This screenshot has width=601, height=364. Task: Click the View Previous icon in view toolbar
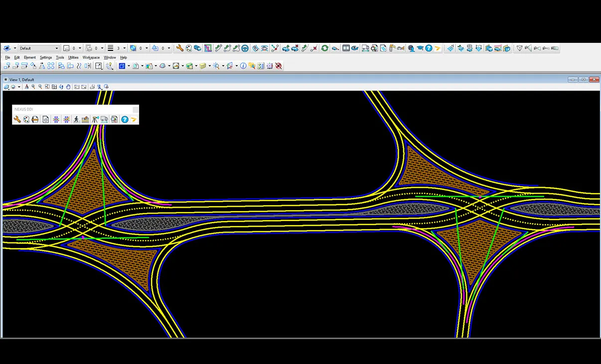click(76, 87)
